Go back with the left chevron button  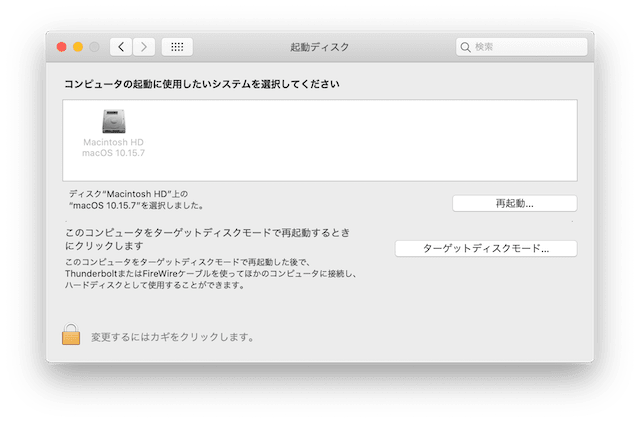click(x=121, y=47)
